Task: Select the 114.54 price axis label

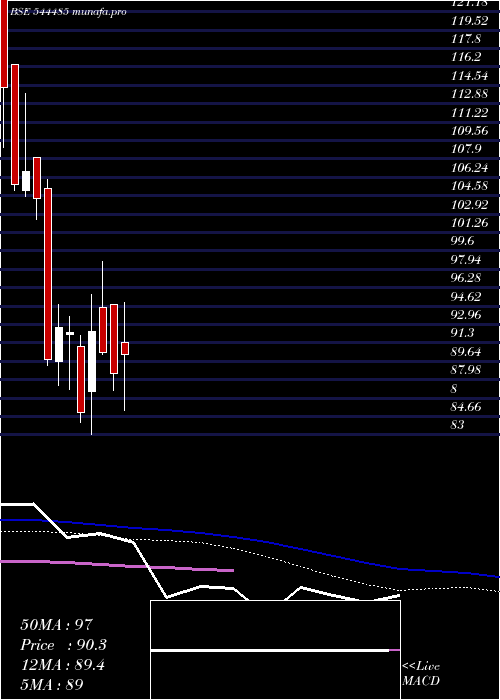Action: (x=469, y=76)
